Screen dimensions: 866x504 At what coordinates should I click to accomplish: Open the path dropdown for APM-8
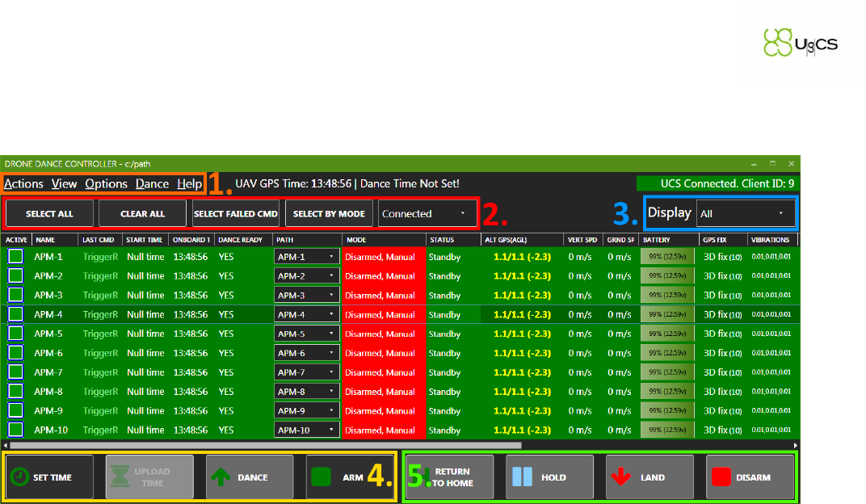point(306,392)
